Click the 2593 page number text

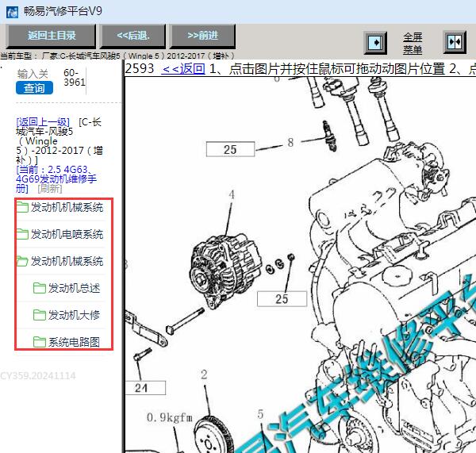[x=140, y=68]
